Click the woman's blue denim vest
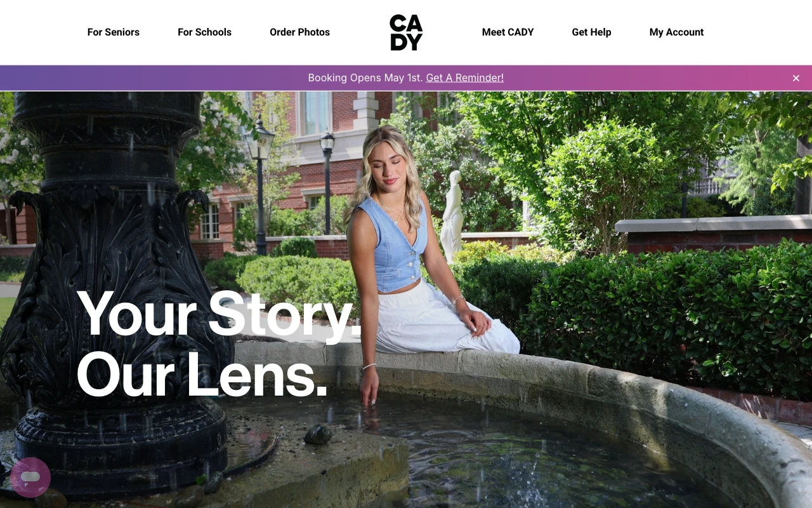 pyautogui.click(x=392, y=244)
